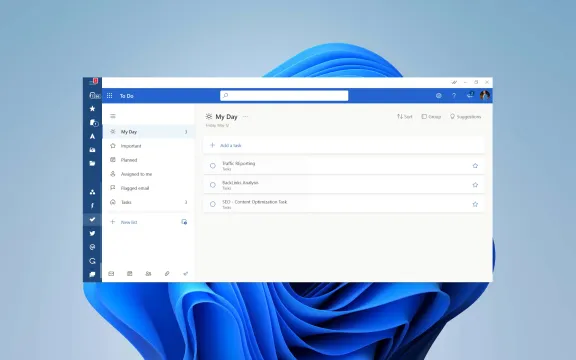
Task: Click the Twitter bird icon in dock
Action: (x=93, y=233)
